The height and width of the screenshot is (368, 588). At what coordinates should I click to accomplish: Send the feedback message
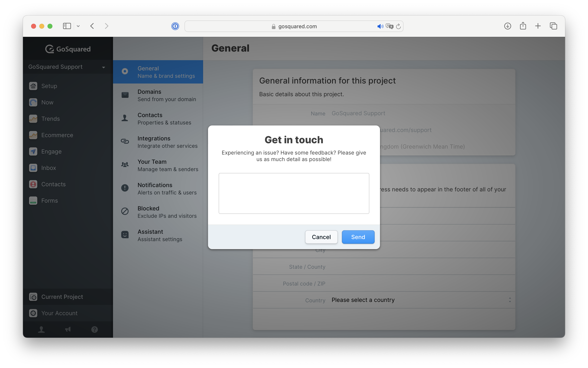(x=358, y=237)
